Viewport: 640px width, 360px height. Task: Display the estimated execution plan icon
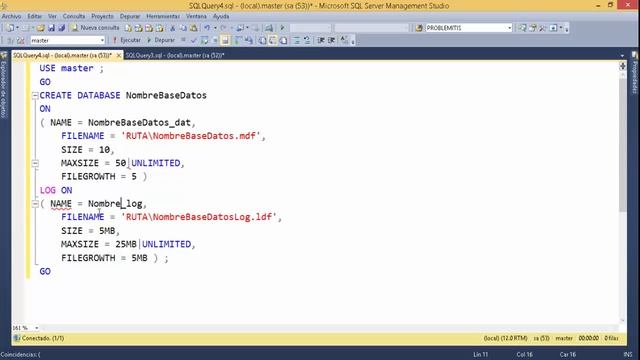[x=204, y=40]
